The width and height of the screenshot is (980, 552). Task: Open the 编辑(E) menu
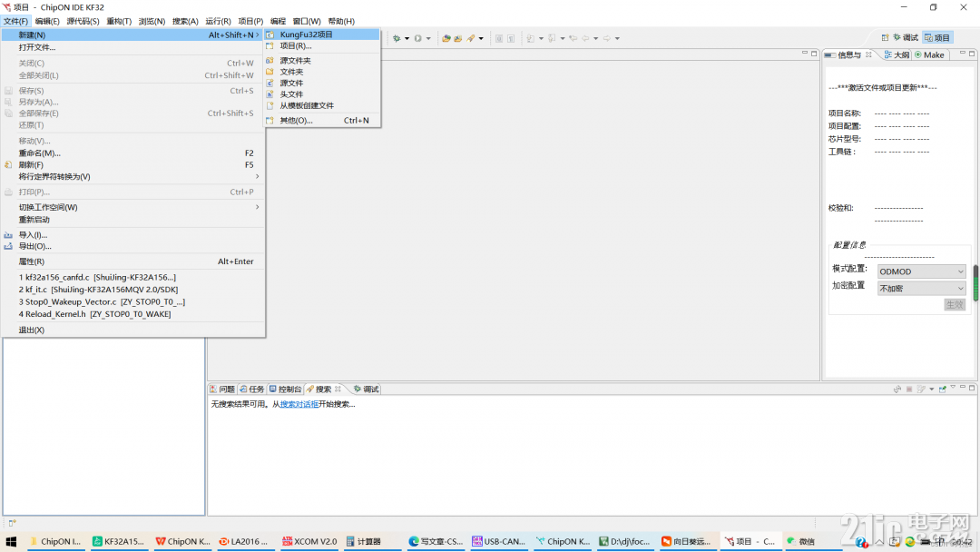[x=47, y=21]
